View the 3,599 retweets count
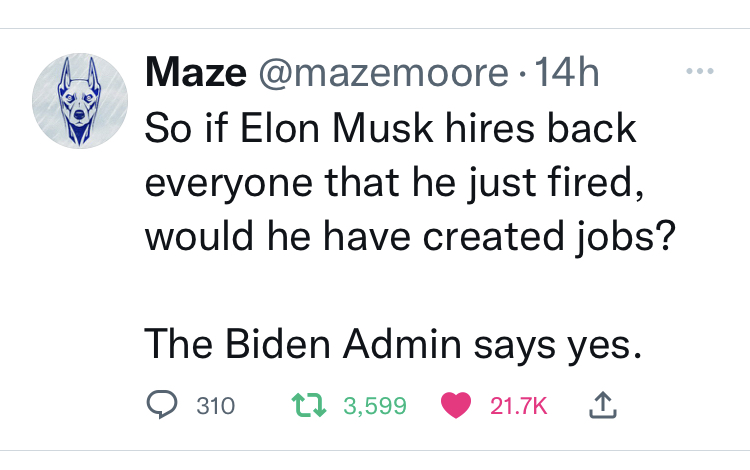The width and height of the screenshot is (750, 470). tap(375, 406)
